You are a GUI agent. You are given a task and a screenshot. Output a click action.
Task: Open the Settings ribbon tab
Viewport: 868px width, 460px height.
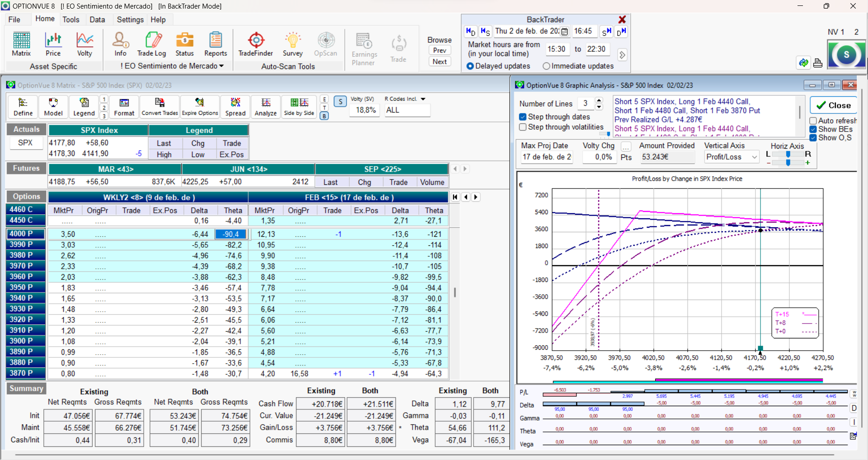(130, 19)
